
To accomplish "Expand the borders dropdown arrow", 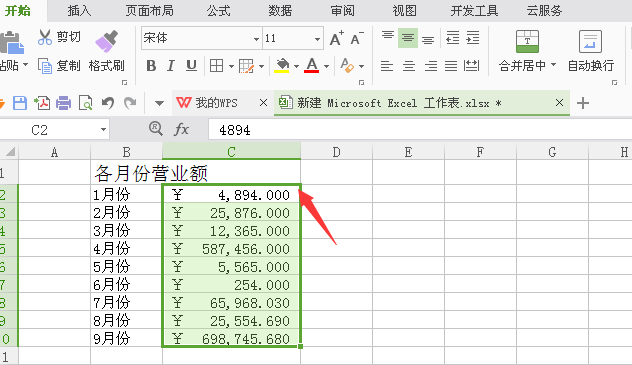I will [x=231, y=66].
